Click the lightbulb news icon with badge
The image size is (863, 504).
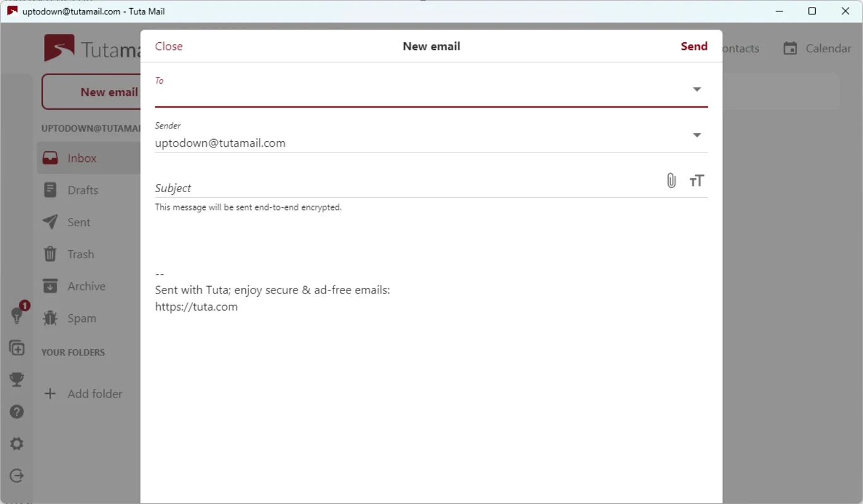click(x=17, y=314)
